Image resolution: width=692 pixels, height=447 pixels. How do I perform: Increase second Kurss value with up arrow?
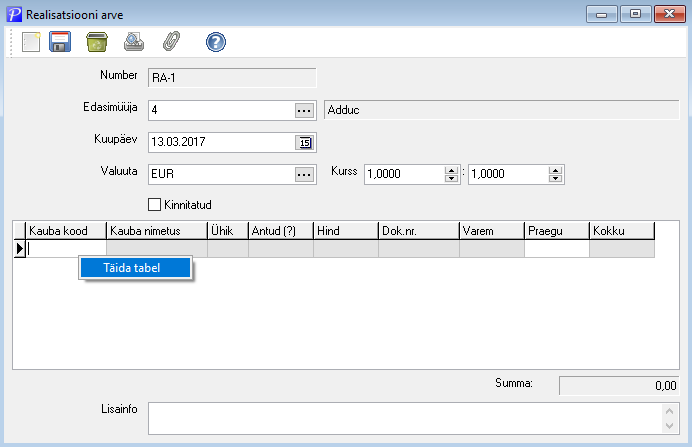(555, 170)
